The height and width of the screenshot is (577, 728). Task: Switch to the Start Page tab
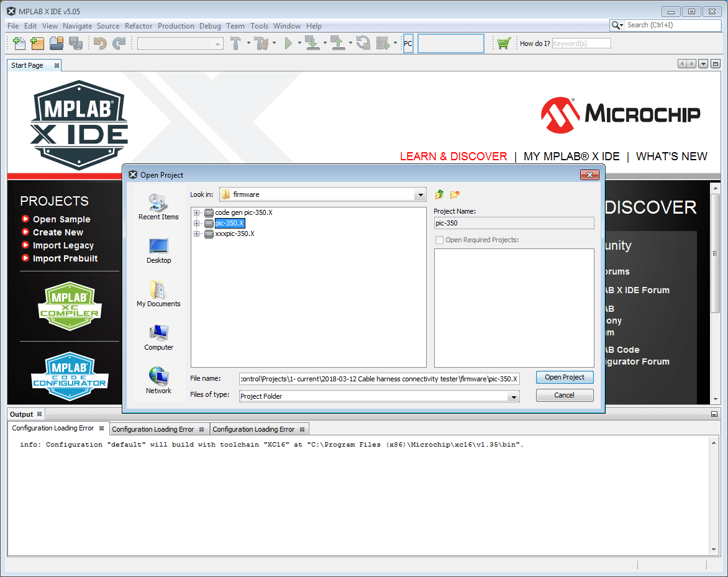click(x=29, y=65)
